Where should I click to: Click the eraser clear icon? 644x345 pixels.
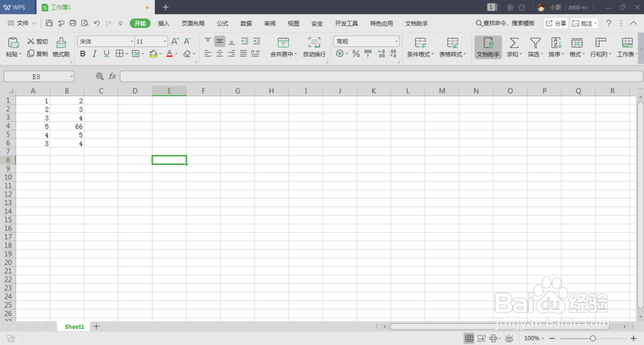pos(187,54)
